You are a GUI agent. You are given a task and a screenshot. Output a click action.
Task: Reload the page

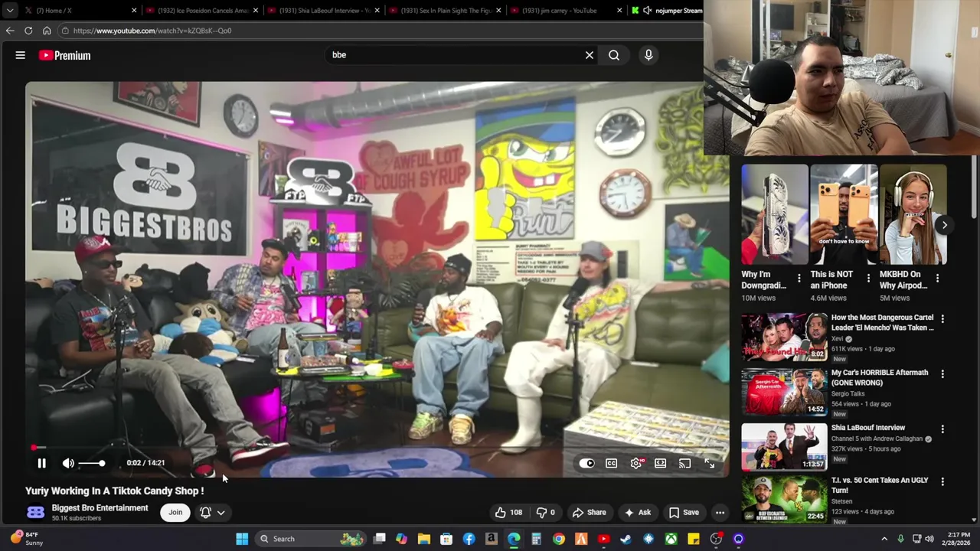28,31
